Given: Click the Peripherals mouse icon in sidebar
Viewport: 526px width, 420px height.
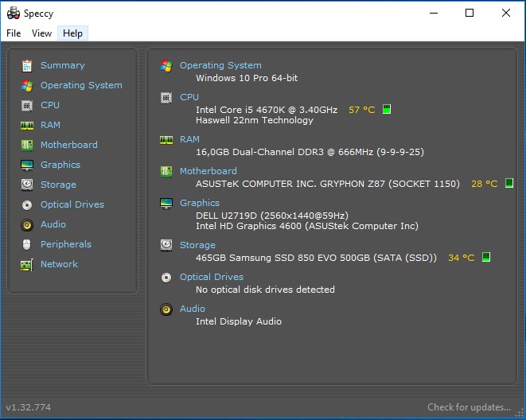Looking at the screenshot, I should point(27,245).
